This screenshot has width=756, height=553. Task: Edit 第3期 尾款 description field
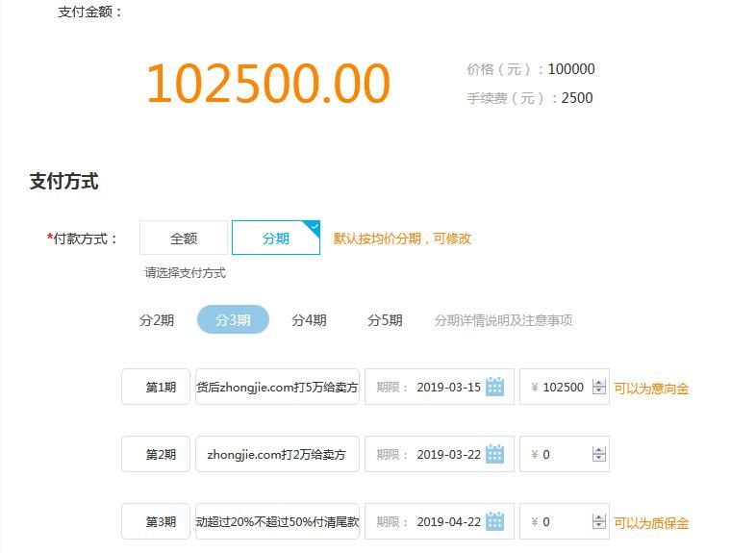(277, 521)
